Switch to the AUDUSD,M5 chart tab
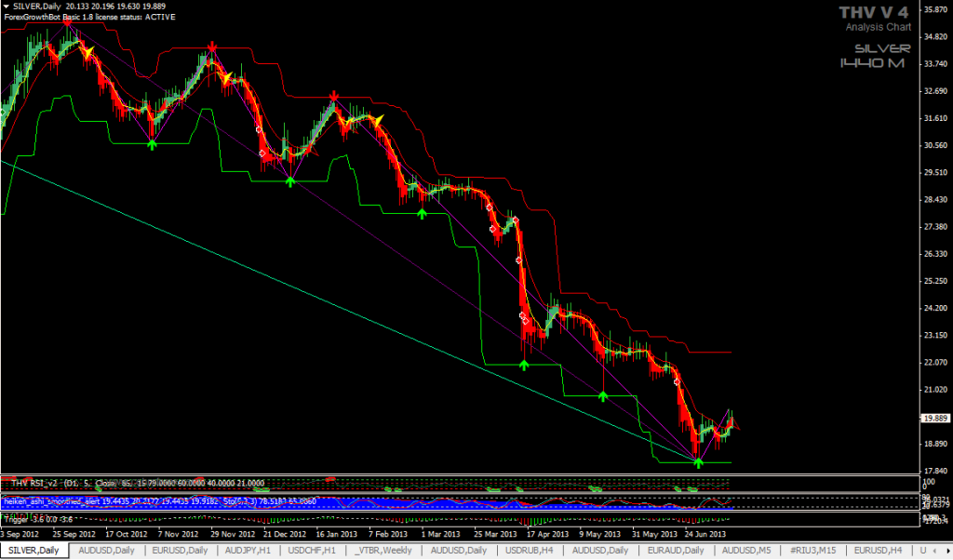The image size is (953, 560). pos(746,551)
